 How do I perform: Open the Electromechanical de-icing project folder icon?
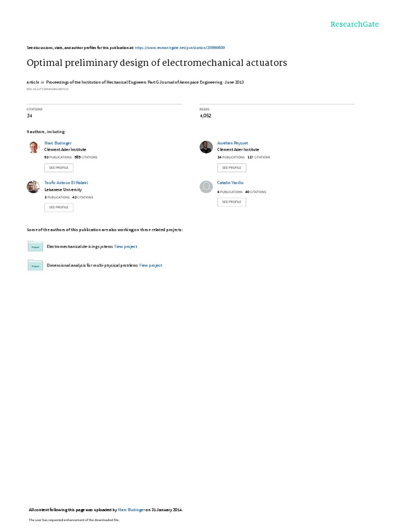pyautogui.click(x=35, y=246)
